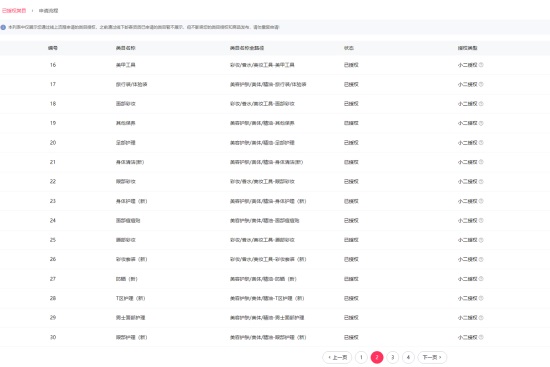Click help icon beside 小二授权 in row 20
This screenshot has width=550, height=367.
point(481,142)
